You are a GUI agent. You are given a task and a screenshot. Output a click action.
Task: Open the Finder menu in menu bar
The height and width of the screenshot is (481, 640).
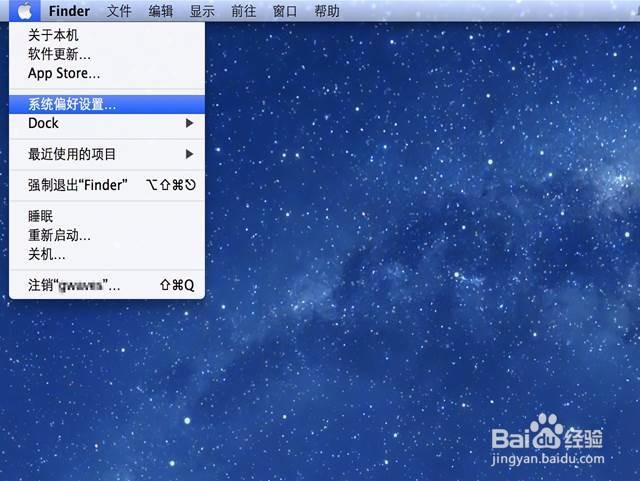pyautogui.click(x=69, y=11)
